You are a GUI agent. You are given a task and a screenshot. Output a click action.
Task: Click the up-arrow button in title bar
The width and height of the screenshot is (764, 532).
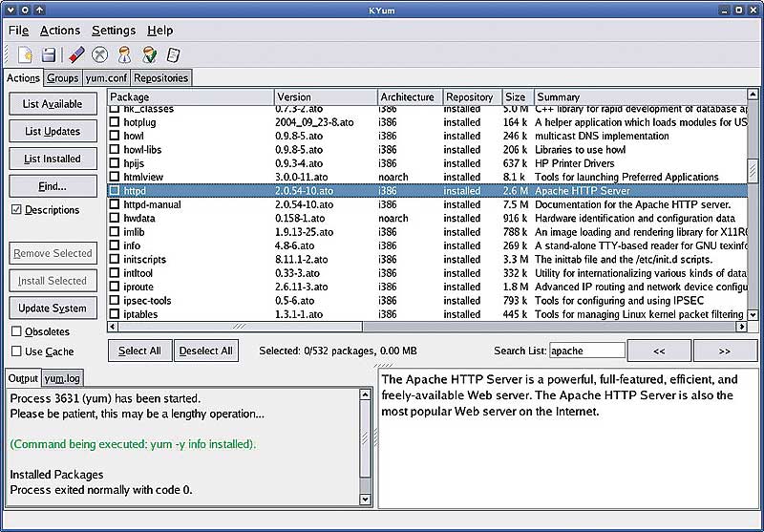[x=40, y=9]
